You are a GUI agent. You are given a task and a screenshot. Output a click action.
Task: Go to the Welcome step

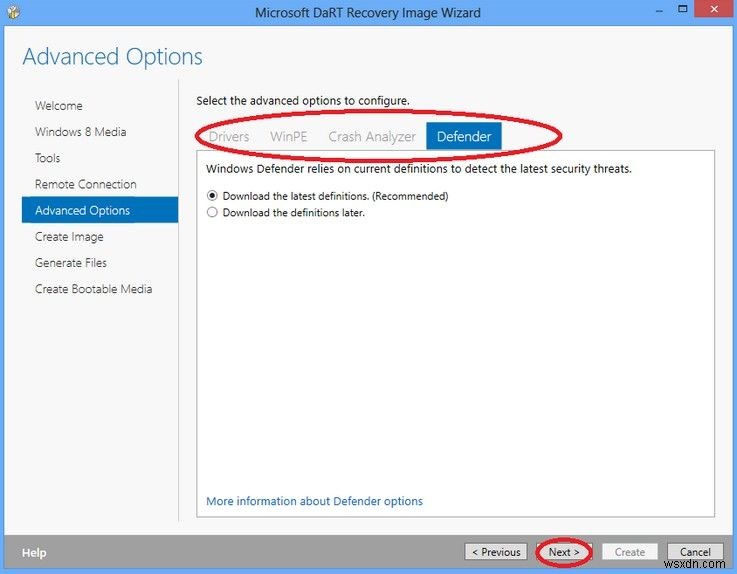click(59, 106)
